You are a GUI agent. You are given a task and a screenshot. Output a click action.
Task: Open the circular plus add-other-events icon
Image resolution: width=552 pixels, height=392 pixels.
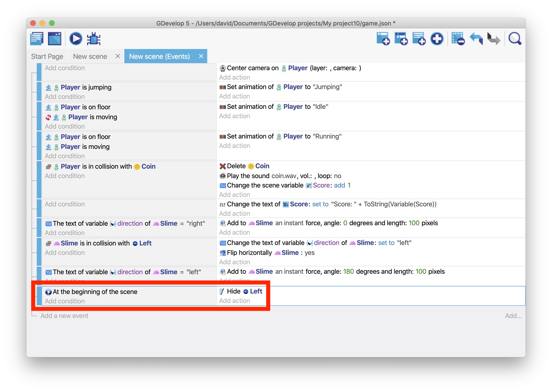(437, 39)
